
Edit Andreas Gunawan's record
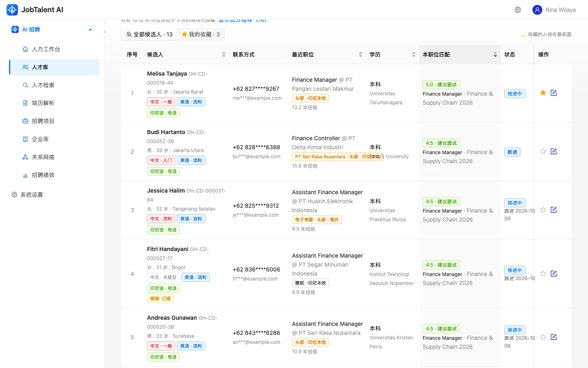point(554,337)
